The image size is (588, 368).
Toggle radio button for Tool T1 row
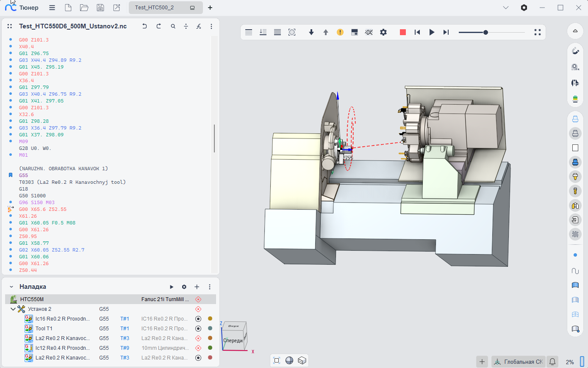coord(198,329)
